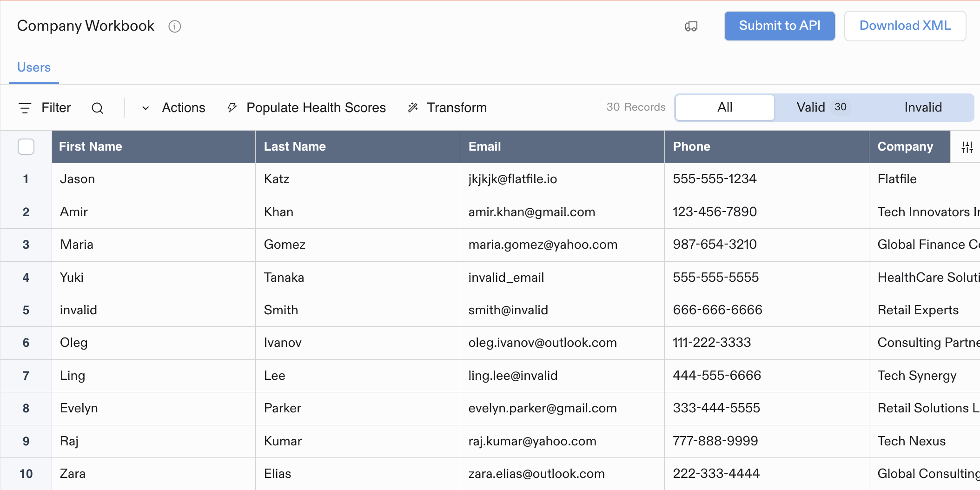980x490 pixels.
Task: Click the Filter lines icon
Action: click(25, 108)
